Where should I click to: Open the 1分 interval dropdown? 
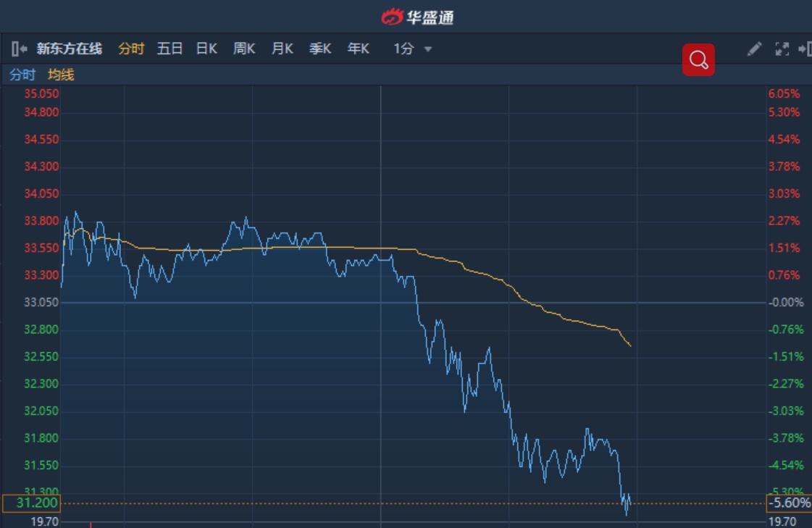[x=404, y=49]
